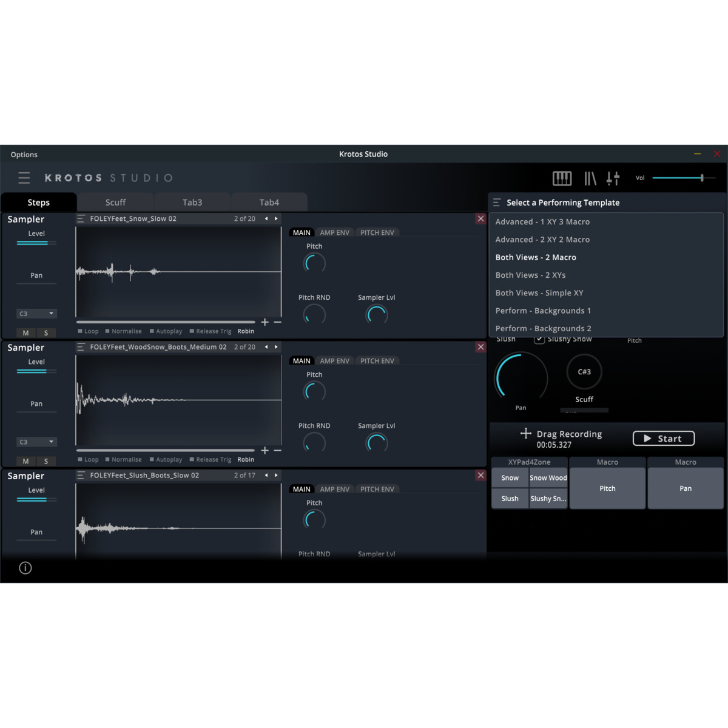Open the mixer sliders icon
The height and width of the screenshot is (728, 728).
coord(613,178)
